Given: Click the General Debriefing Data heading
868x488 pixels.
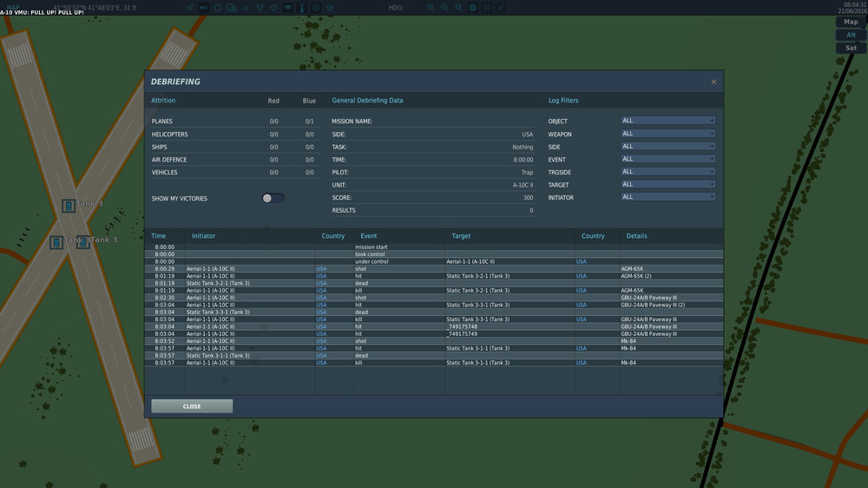Looking at the screenshot, I should tap(367, 101).
